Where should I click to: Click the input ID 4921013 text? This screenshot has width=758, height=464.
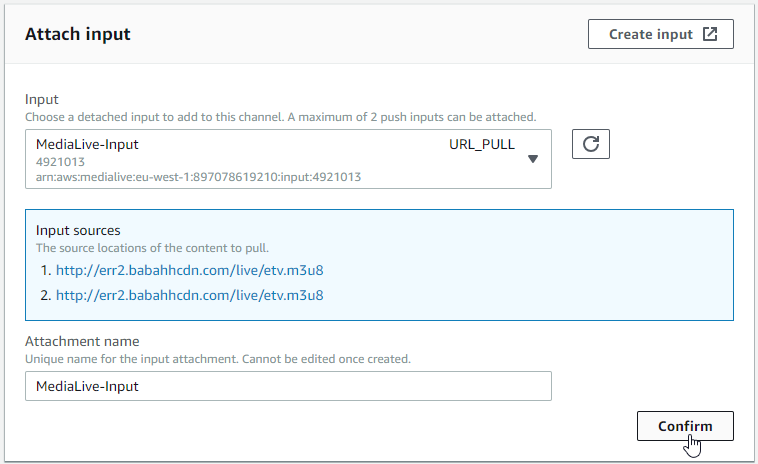[59, 161]
